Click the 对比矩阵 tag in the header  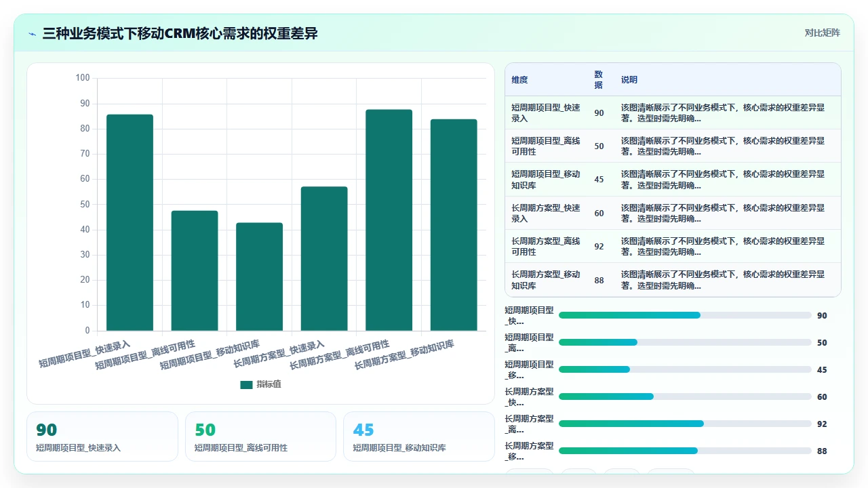tap(822, 33)
